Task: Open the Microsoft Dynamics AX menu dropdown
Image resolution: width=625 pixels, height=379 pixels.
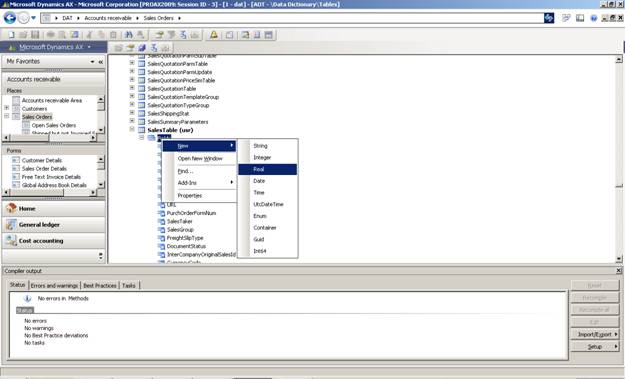Action: coord(89,47)
